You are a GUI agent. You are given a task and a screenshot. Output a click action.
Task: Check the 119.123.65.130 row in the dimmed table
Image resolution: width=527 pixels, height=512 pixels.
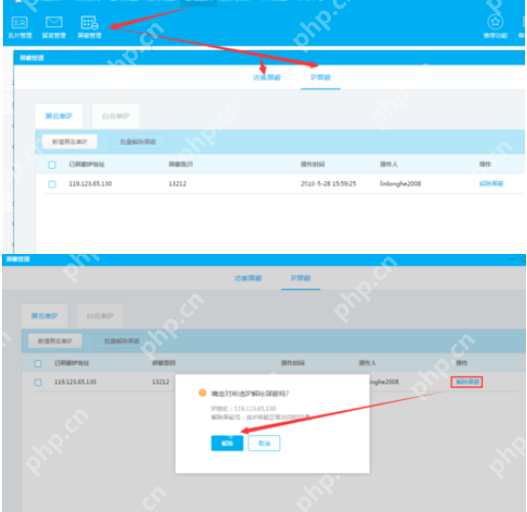point(38,383)
